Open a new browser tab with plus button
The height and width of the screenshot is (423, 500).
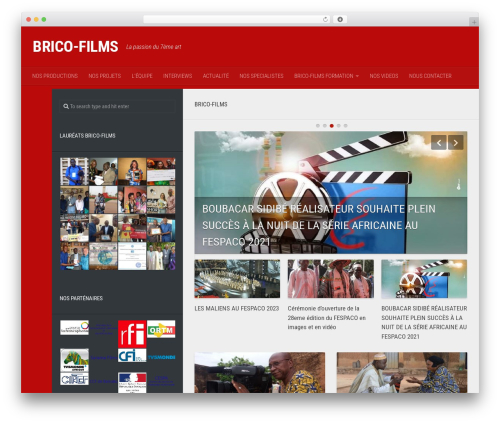click(x=474, y=22)
